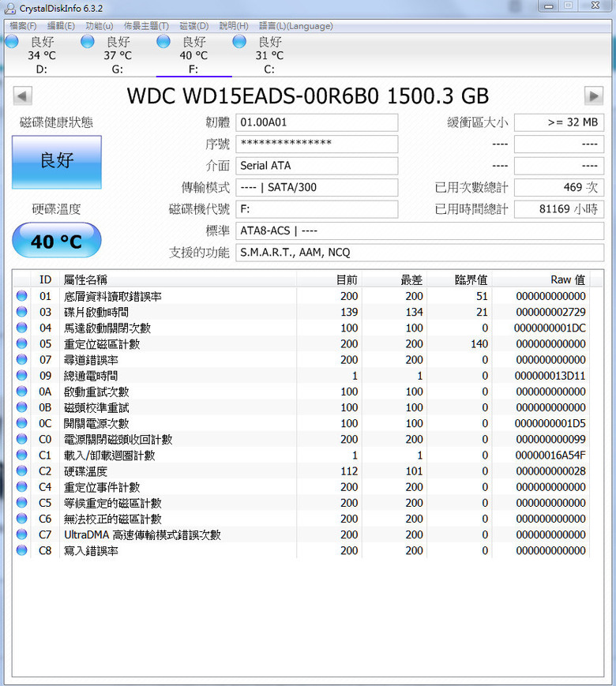Image resolution: width=616 pixels, height=686 pixels.
Task: Click status orb for attribute C7
Action: pos(21,534)
